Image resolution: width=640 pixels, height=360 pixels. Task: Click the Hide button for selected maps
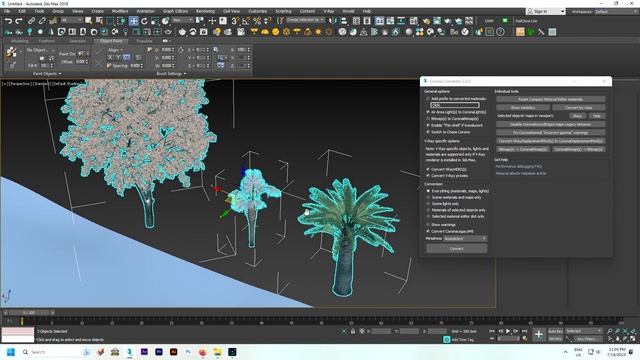(x=597, y=116)
